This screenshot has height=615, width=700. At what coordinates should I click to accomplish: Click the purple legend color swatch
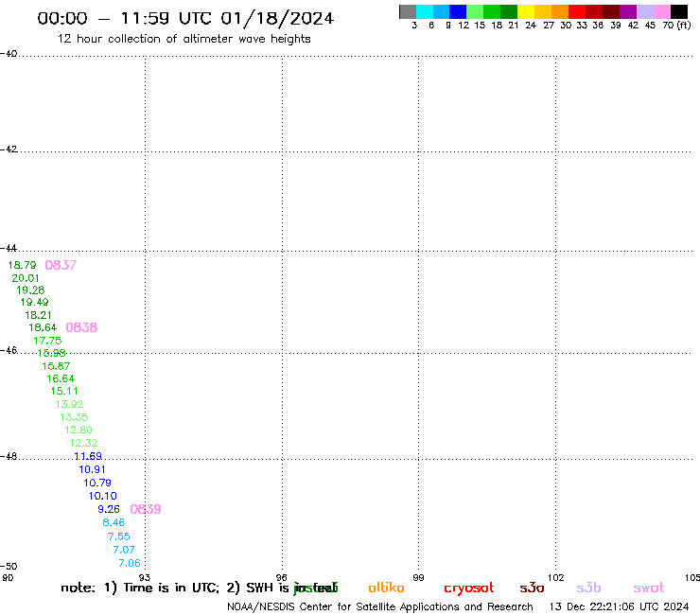coord(628,11)
